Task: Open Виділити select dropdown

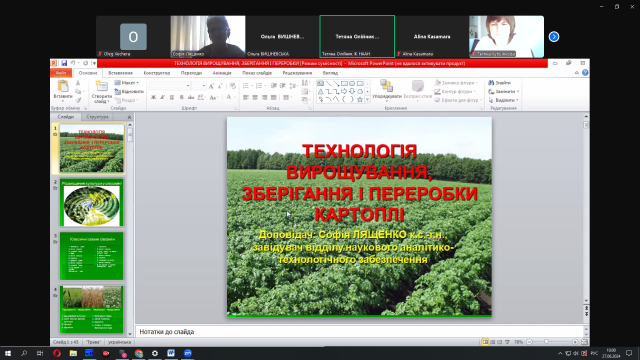Action: (x=504, y=100)
